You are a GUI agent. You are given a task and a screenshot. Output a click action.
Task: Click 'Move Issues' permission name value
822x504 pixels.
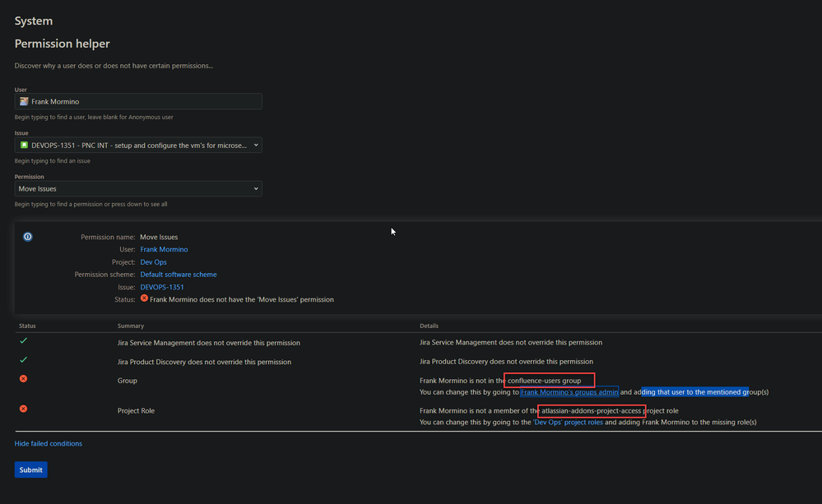click(x=159, y=238)
